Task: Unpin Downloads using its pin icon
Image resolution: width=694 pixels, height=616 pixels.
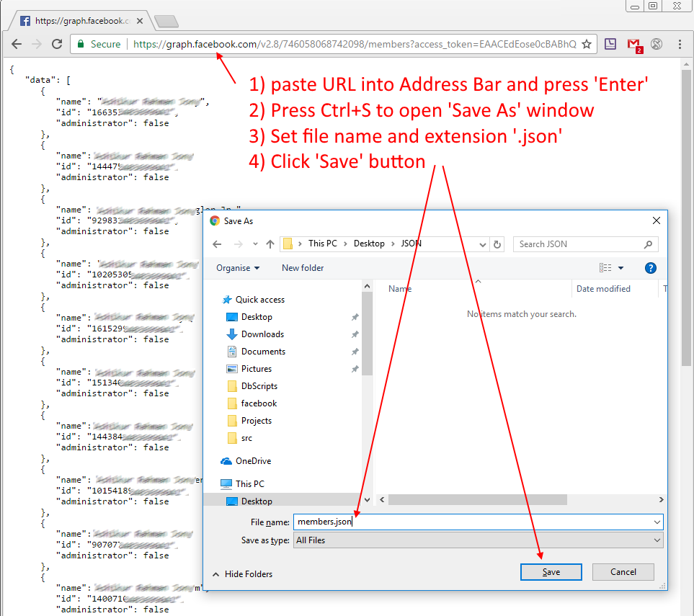Action: pyautogui.click(x=355, y=334)
